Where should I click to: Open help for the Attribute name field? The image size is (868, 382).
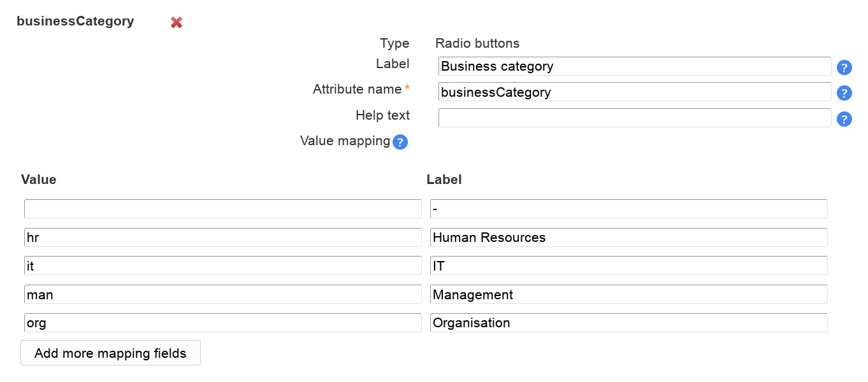tap(844, 93)
